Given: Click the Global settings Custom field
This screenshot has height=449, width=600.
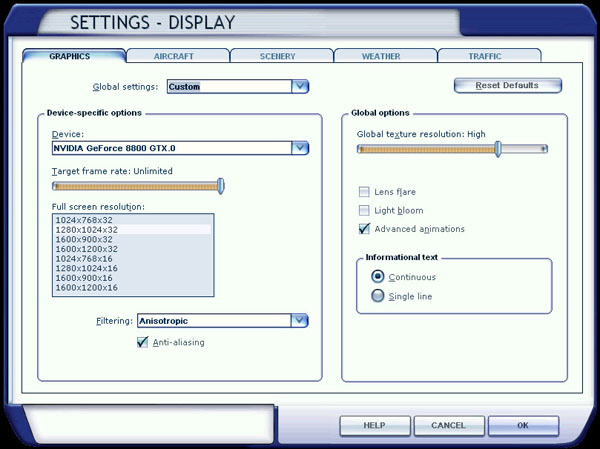Looking at the screenshot, I should pyautogui.click(x=229, y=87).
